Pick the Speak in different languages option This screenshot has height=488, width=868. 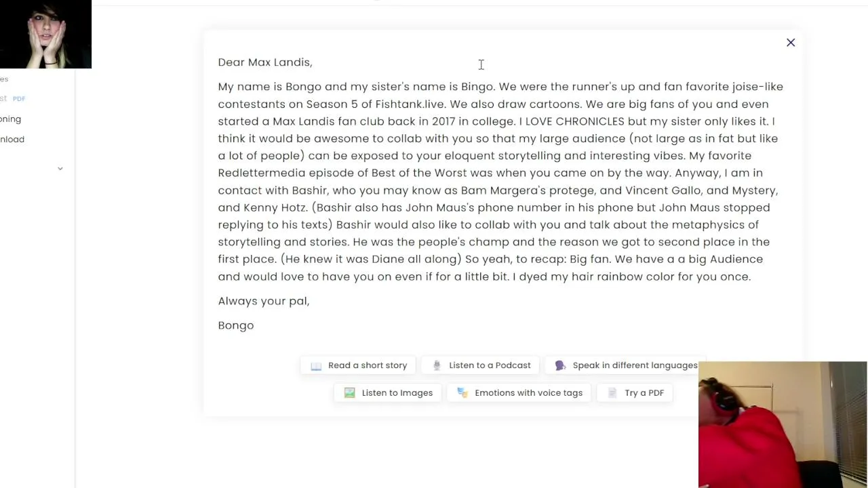point(625,365)
